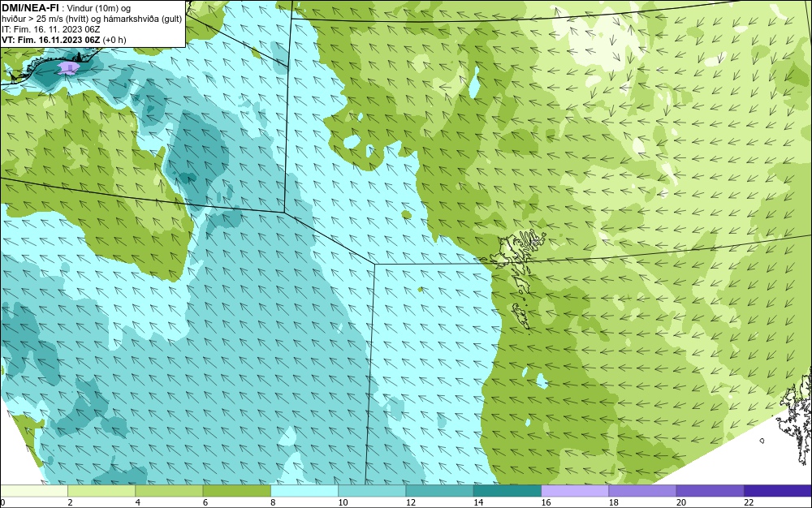Click the legend value 12
The height and width of the screenshot is (508, 812).
coord(411,502)
